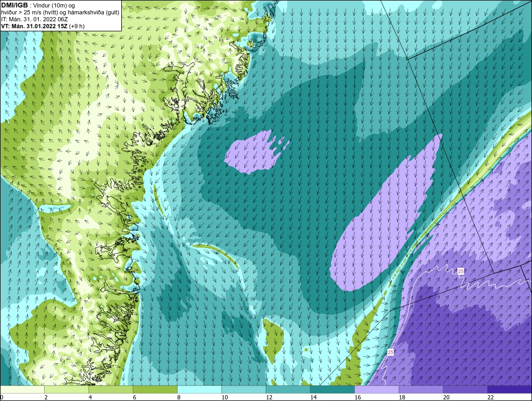Click the green low-wind island patch at bottom center
The width and height of the screenshot is (532, 401).
[273, 340]
